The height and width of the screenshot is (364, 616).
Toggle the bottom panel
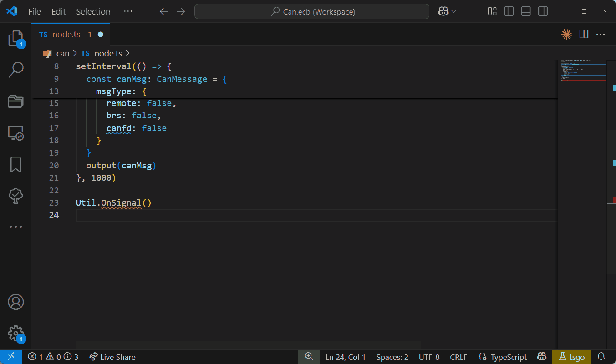[x=526, y=11]
